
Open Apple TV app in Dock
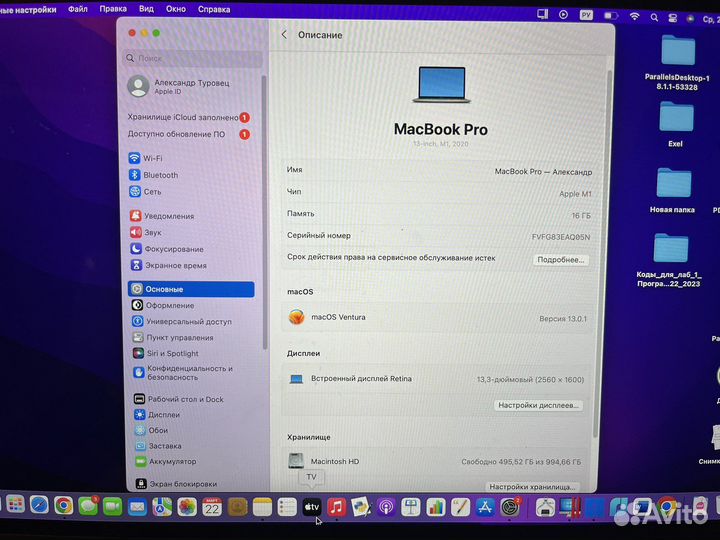312,507
